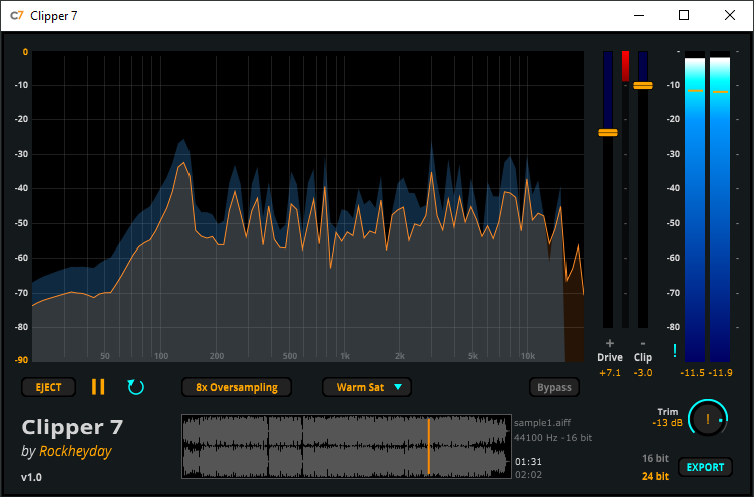
Task: Click the cyan exclamation warning icon
Action: pos(675,351)
